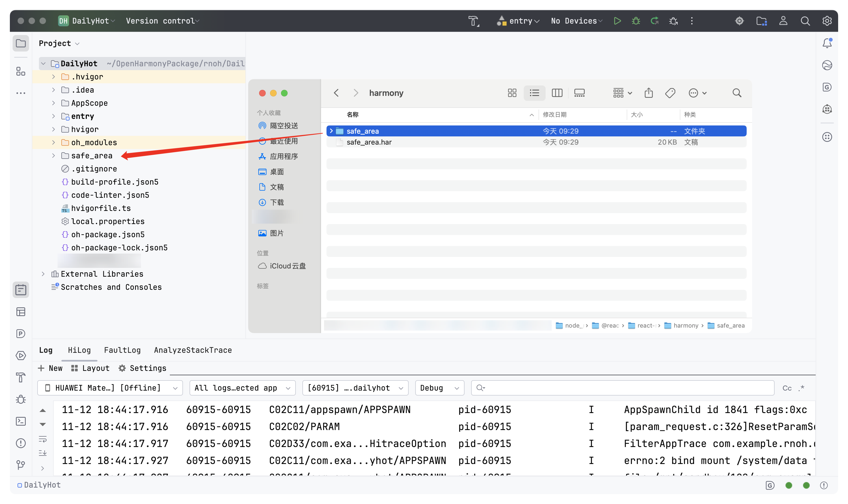Click the green Run button in the toolbar
848x504 pixels.
pos(617,21)
